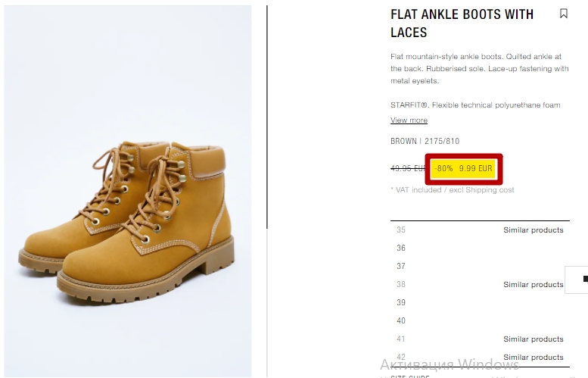Choose size 40
Image resolution: width=588 pixels, height=378 pixels.
(401, 320)
